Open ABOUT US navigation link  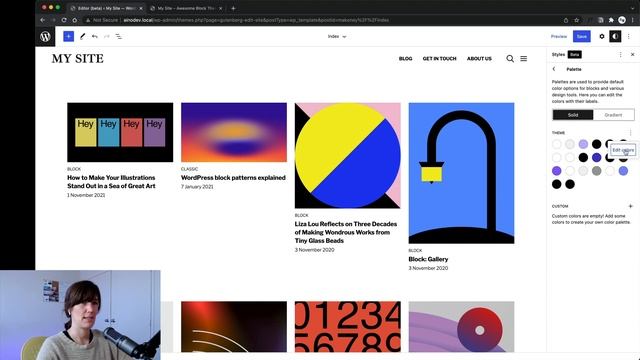(x=479, y=58)
